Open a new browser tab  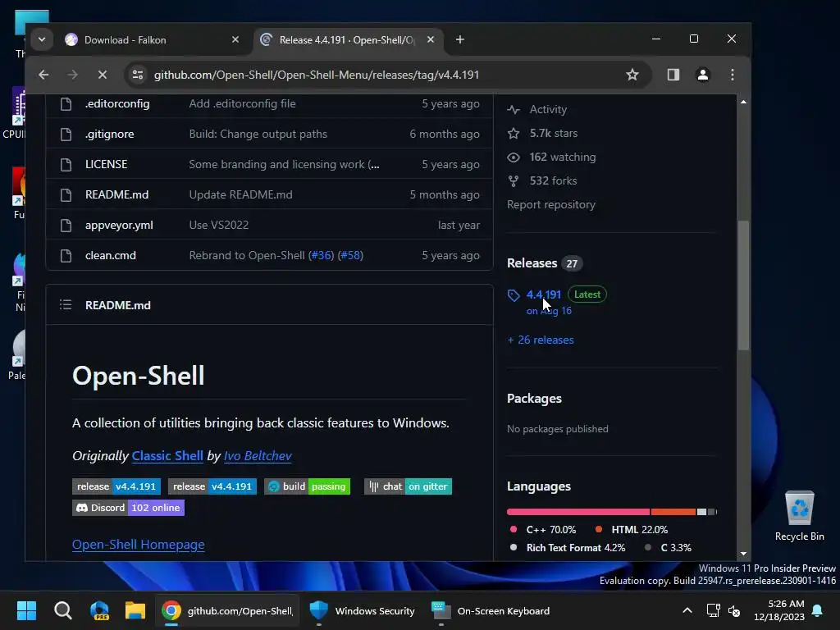(459, 39)
